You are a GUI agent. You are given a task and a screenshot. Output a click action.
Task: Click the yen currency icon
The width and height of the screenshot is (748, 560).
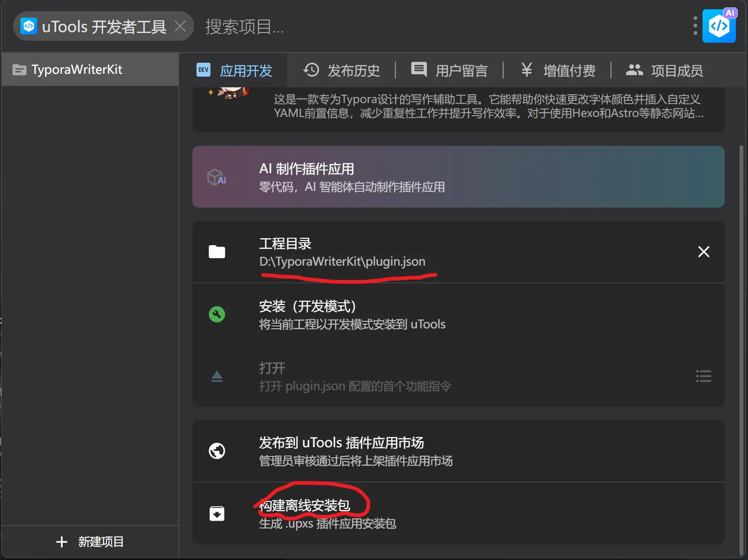tap(526, 70)
